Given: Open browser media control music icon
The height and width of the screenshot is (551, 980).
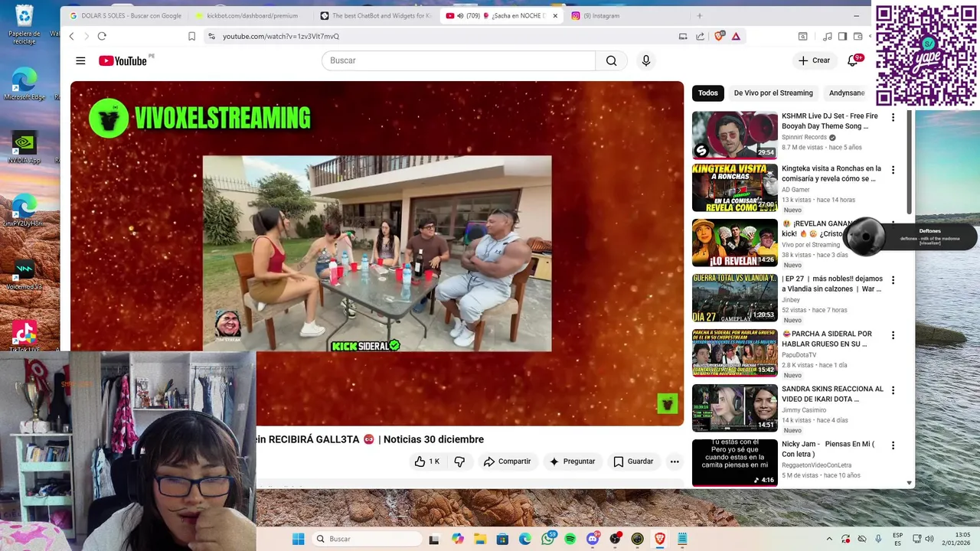Looking at the screenshot, I should [828, 36].
